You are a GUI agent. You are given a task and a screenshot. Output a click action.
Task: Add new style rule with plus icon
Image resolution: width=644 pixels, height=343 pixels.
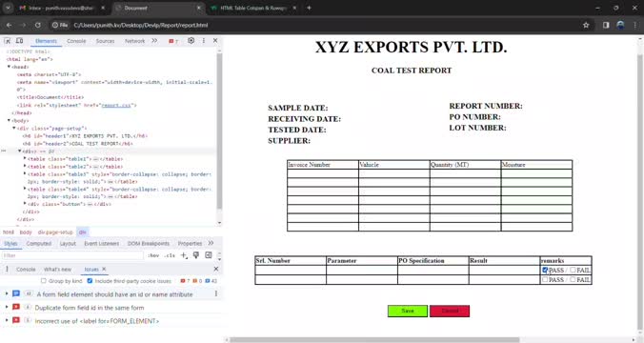(184, 255)
